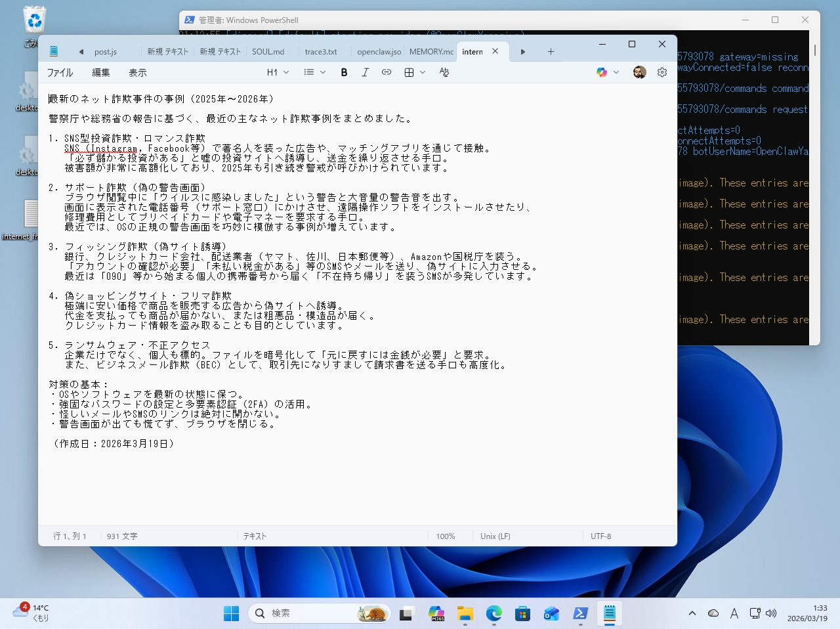Image resolution: width=840 pixels, height=629 pixels.
Task: Click the UTF-8 encoding indicator
Action: coord(600,536)
